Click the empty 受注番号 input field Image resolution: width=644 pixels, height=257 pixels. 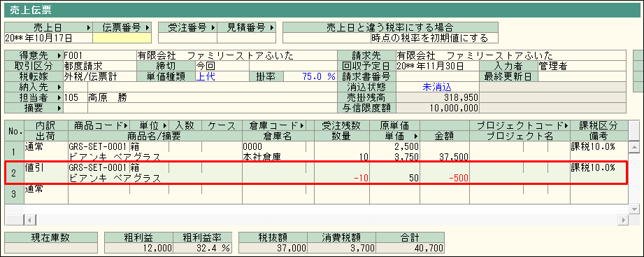(187, 39)
